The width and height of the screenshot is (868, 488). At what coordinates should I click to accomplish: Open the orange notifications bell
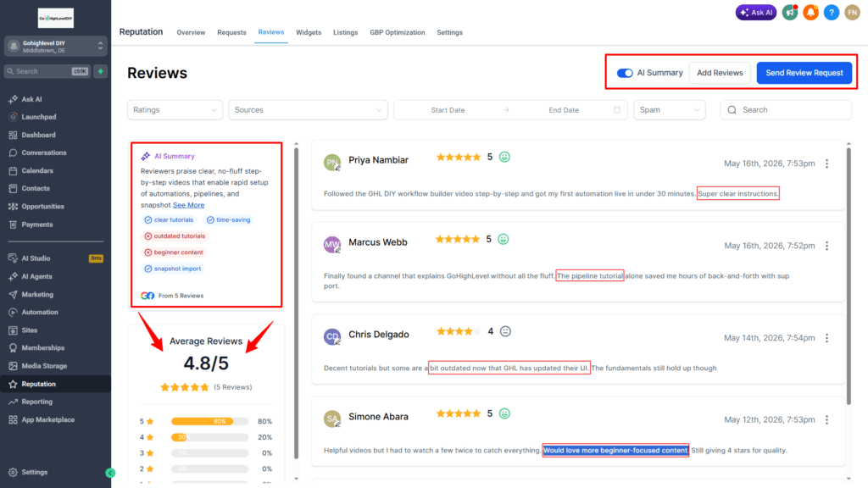pyautogui.click(x=810, y=12)
